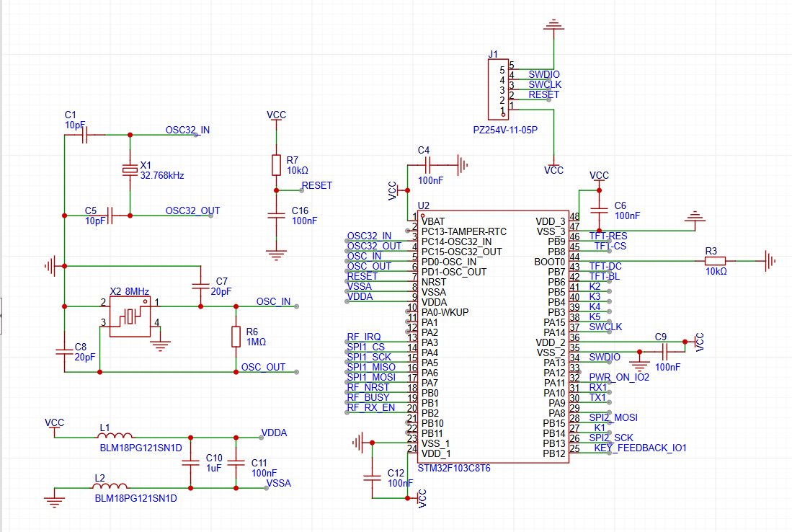
Task: Select the C4 capacitor symbol near VBAT
Action: 438,164
